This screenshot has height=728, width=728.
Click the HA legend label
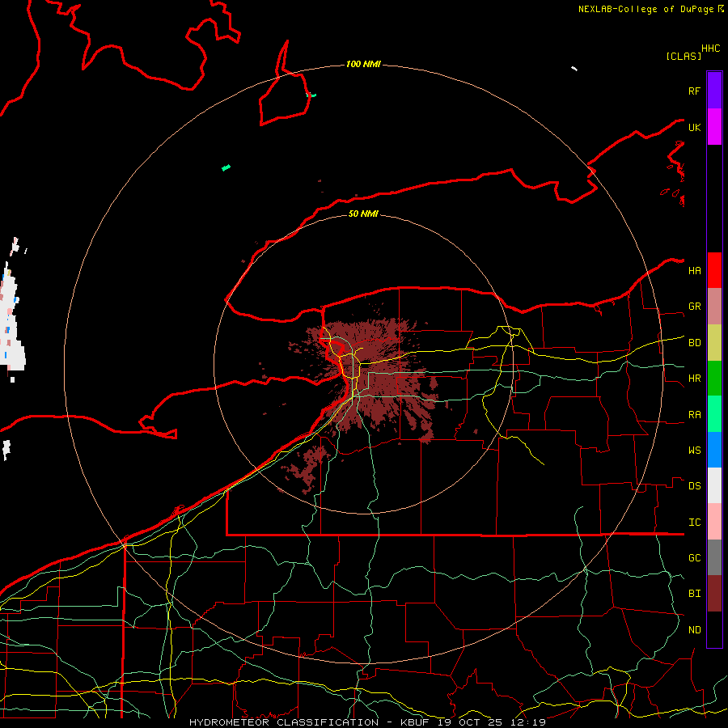point(694,271)
